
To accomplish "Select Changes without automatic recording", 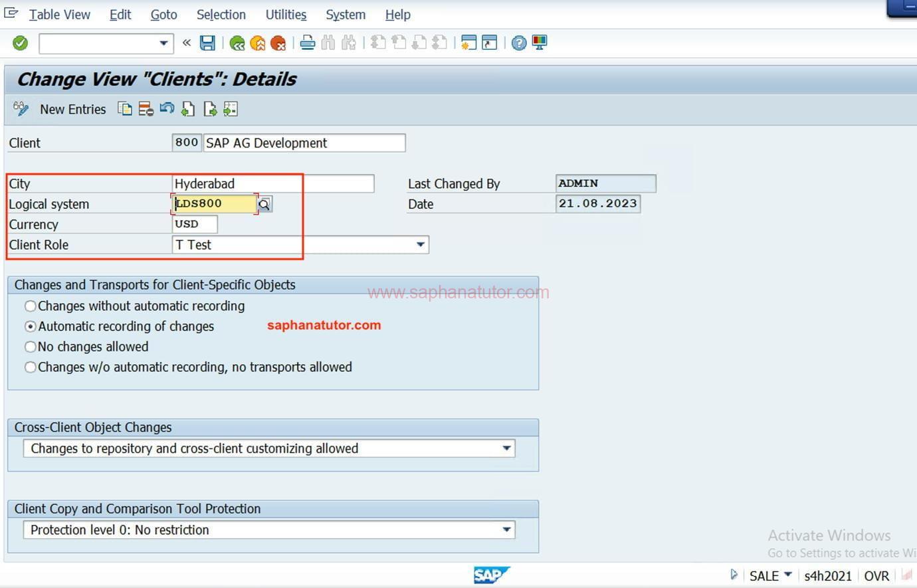I will [x=31, y=306].
